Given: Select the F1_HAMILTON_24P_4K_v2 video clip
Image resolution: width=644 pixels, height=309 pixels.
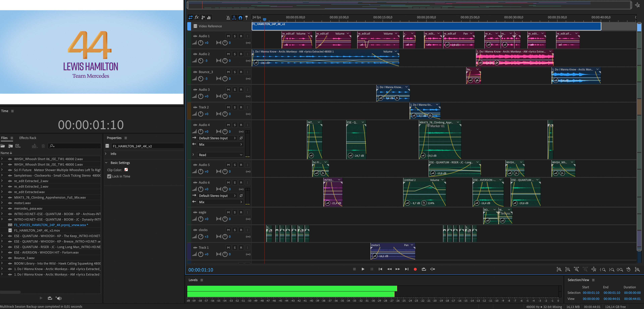Looking at the screenshot, I should point(426,26).
